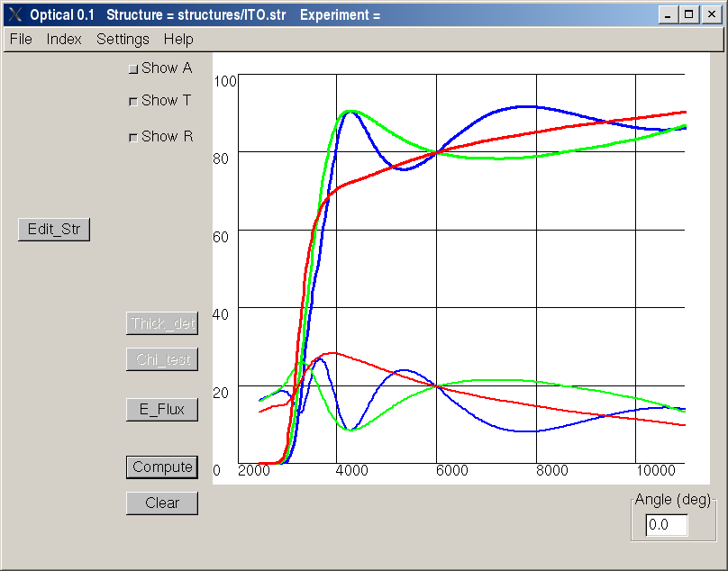The height and width of the screenshot is (571, 728).
Task: Toggle the Show R checkbox
Action: (133, 138)
